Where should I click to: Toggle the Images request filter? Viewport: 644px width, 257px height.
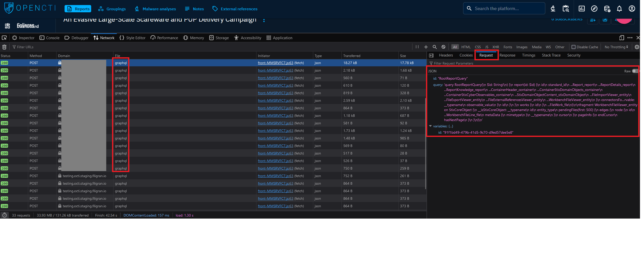[522, 47]
